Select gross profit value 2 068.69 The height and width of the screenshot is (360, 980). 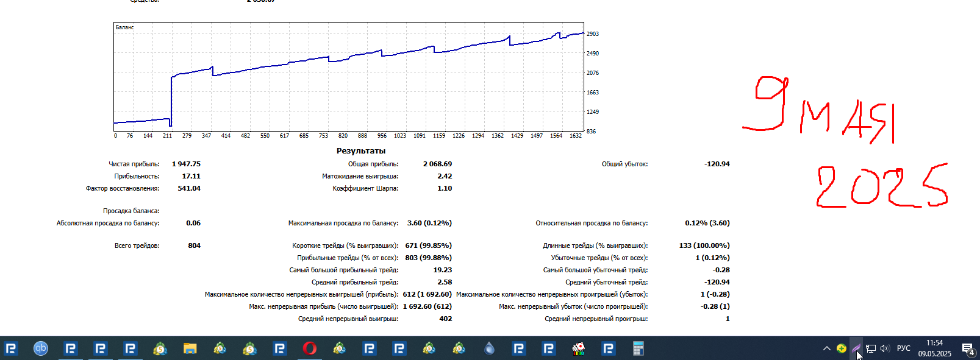[438, 164]
